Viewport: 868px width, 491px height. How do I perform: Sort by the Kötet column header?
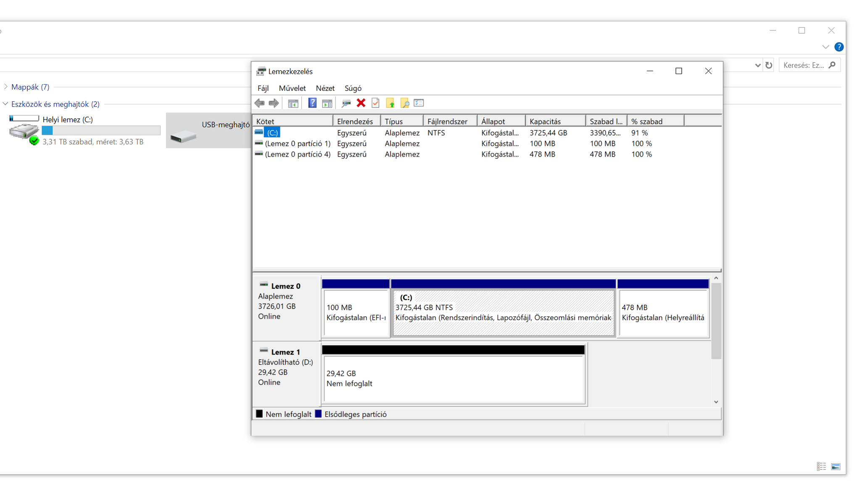(x=293, y=121)
